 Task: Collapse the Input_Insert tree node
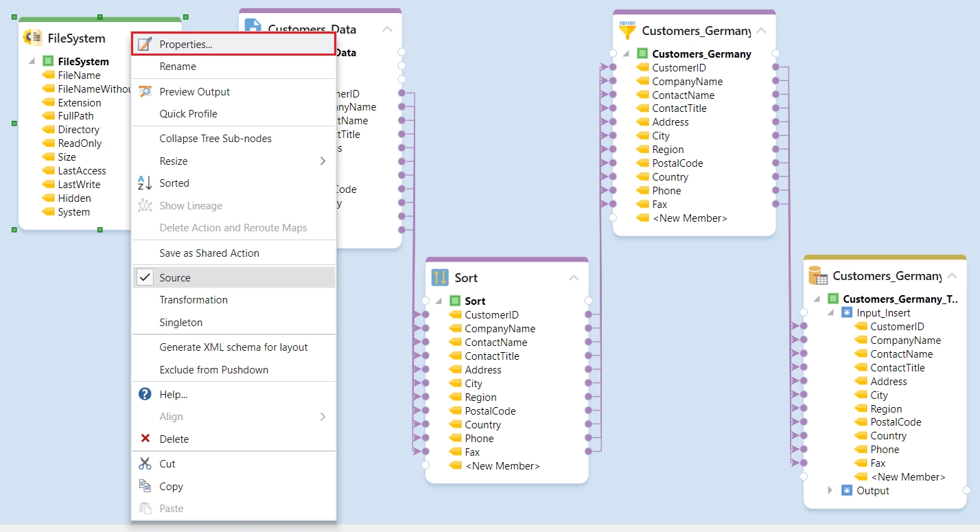(x=830, y=312)
